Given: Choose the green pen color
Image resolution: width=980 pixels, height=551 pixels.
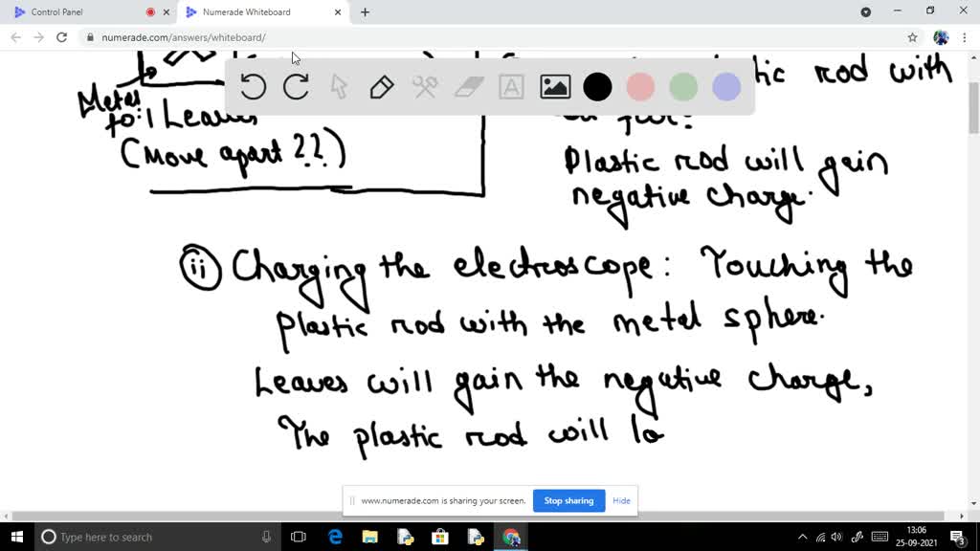Looking at the screenshot, I should click(683, 86).
